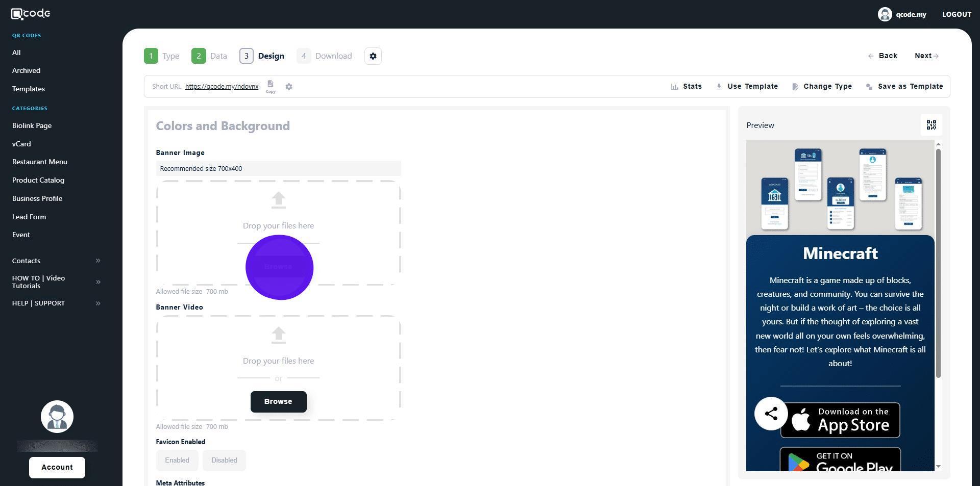Go to step 2 Data
This screenshot has width=980, height=486.
click(209, 56)
